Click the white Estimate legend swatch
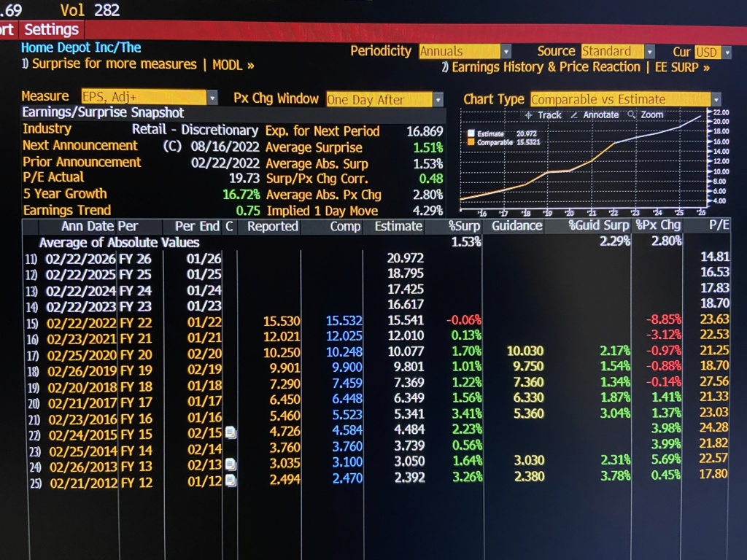 [471, 134]
